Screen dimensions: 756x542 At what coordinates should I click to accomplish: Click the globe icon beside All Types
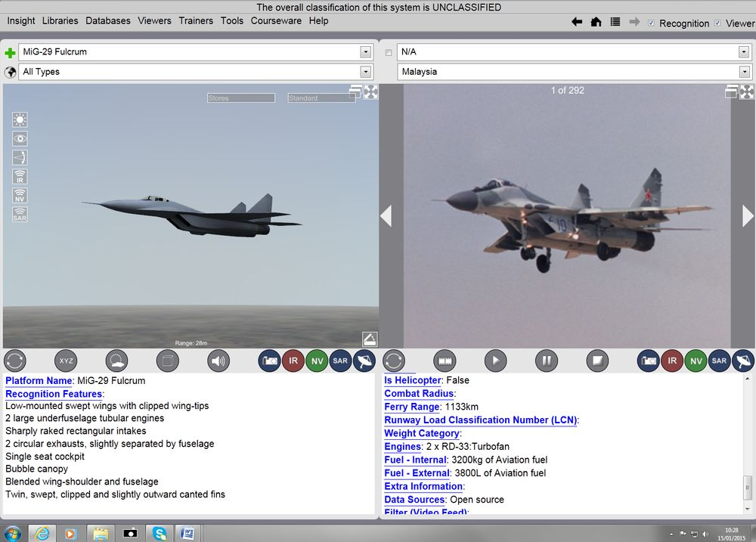tap(10, 73)
